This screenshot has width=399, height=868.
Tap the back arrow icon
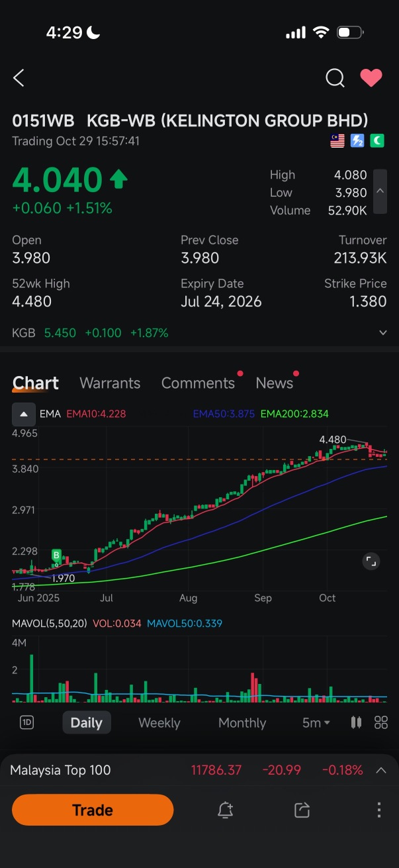coord(19,78)
